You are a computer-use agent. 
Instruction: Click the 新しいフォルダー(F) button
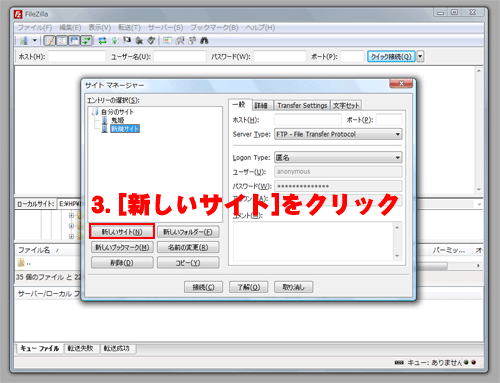(188, 232)
